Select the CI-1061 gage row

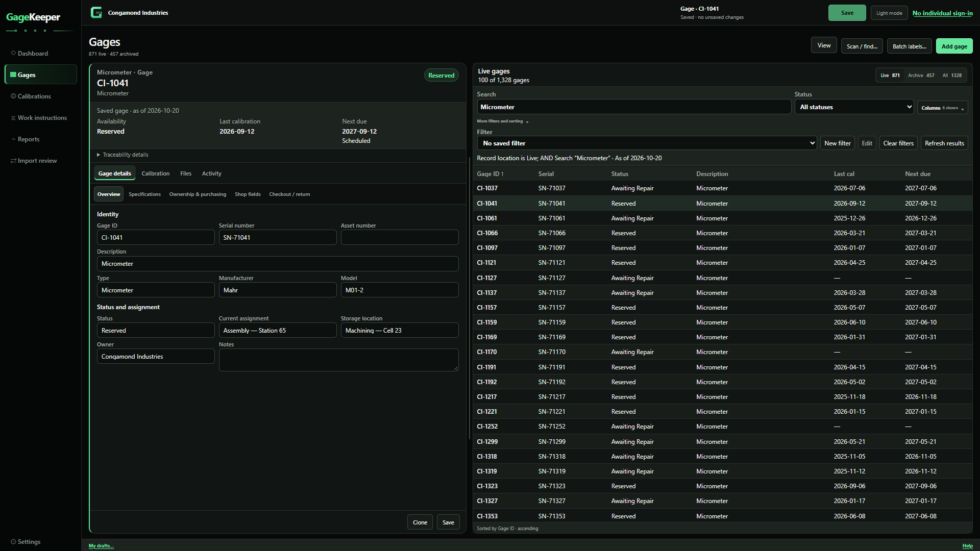coord(722,218)
